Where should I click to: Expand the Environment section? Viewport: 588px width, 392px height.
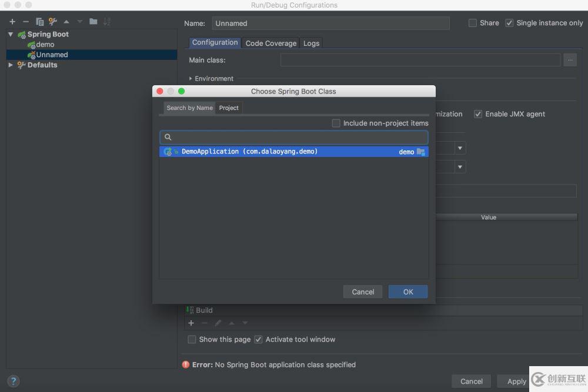coord(191,79)
